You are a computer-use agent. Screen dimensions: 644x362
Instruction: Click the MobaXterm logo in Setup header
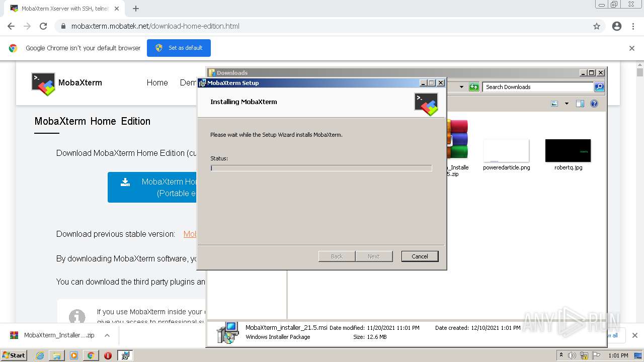pyautogui.click(x=426, y=104)
